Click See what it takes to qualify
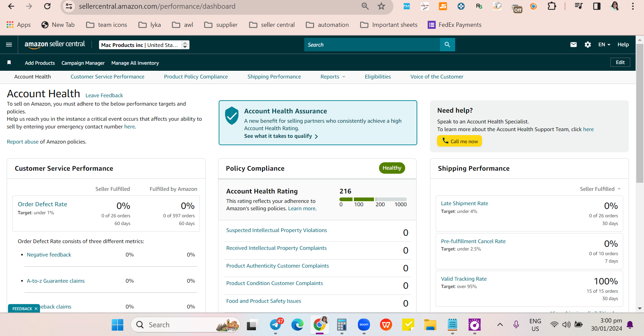This screenshot has width=644, height=336. [281, 136]
